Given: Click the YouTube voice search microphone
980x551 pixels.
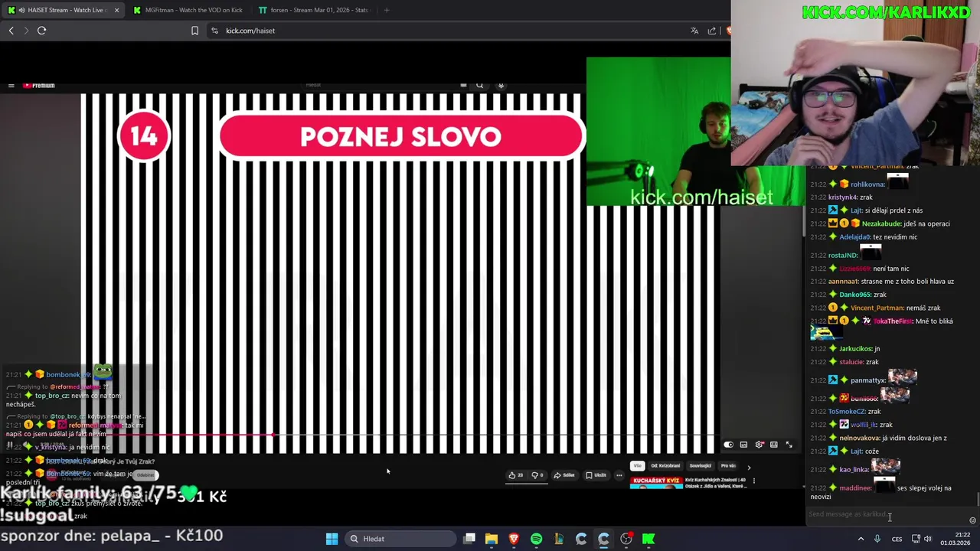Looking at the screenshot, I should point(501,85).
